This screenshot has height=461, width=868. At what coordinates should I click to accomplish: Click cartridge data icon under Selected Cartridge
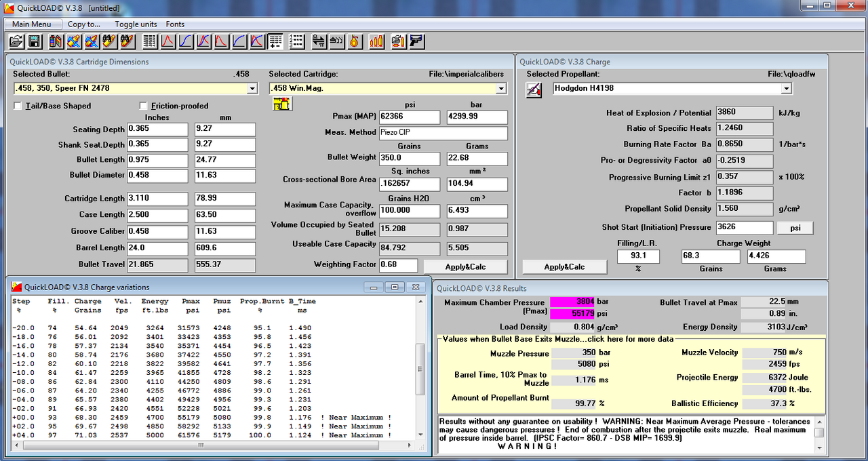281,104
